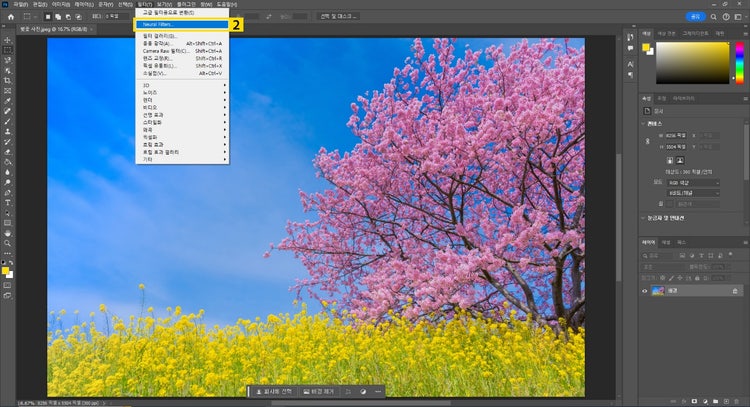Click the Home icon in the options bar
Viewport: 750px width, 407px height.
click(x=10, y=16)
